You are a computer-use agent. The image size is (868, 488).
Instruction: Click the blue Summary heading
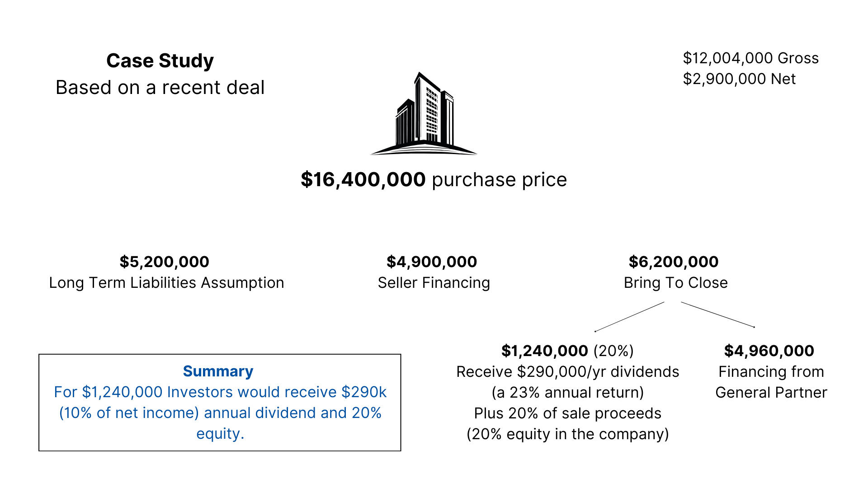click(218, 371)
